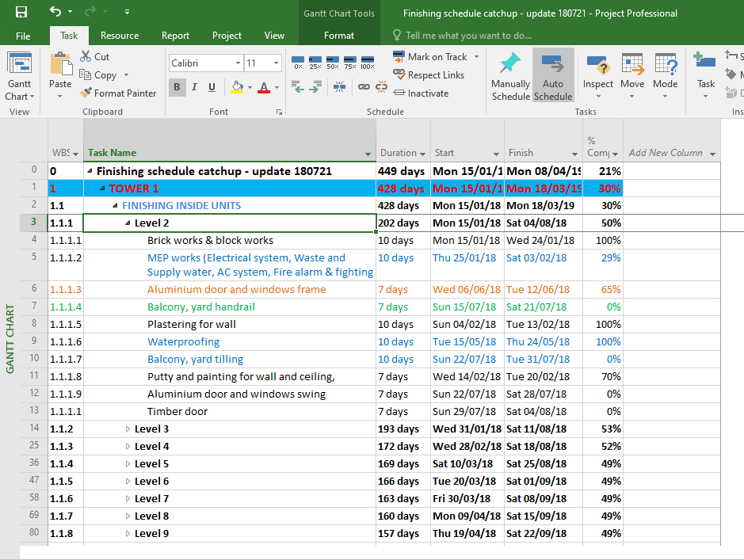The height and width of the screenshot is (560, 744).
Task: Toggle Italic formatting button
Action: [x=195, y=87]
